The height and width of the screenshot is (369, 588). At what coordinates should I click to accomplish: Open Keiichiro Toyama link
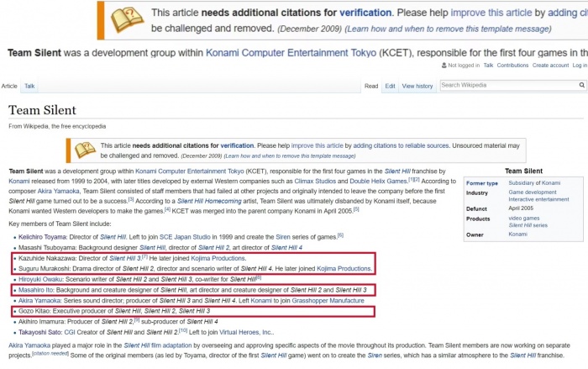(43, 237)
